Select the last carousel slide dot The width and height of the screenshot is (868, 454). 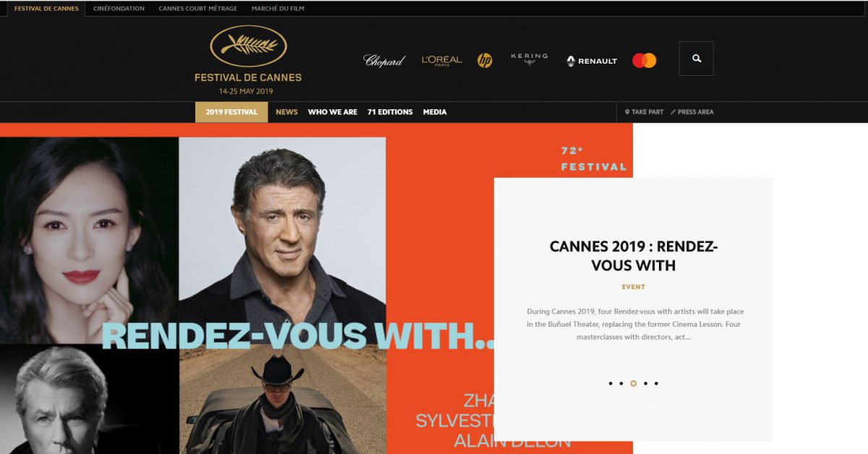(656, 384)
